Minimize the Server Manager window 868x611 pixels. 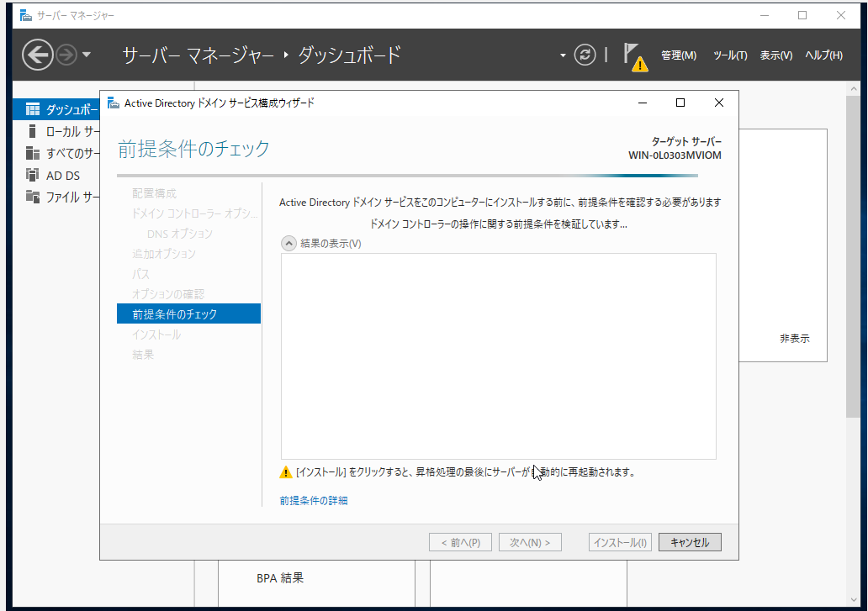click(x=765, y=15)
